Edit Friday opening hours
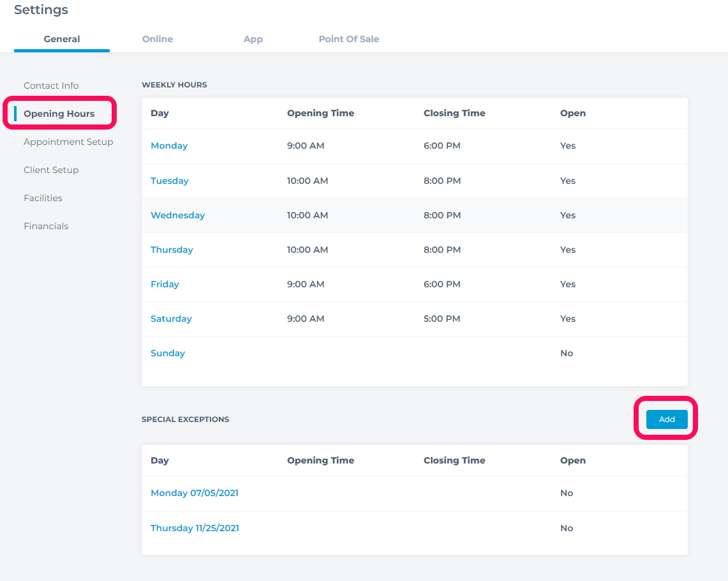The height and width of the screenshot is (581, 728). point(165,284)
